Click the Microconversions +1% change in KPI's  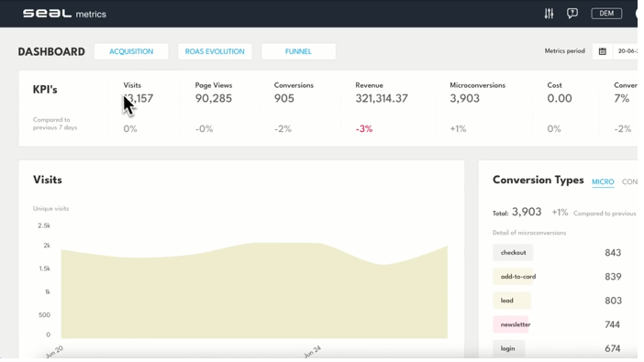(458, 129)
